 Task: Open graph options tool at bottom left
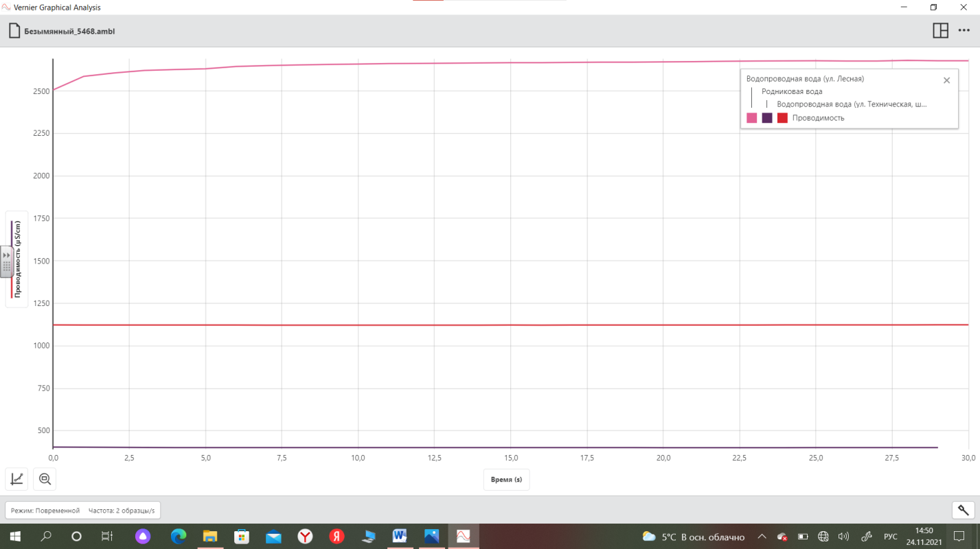(17, 479)
